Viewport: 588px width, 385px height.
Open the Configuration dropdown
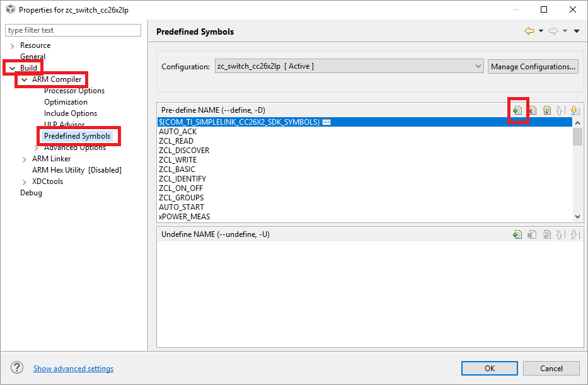click(x=349, y=66)
